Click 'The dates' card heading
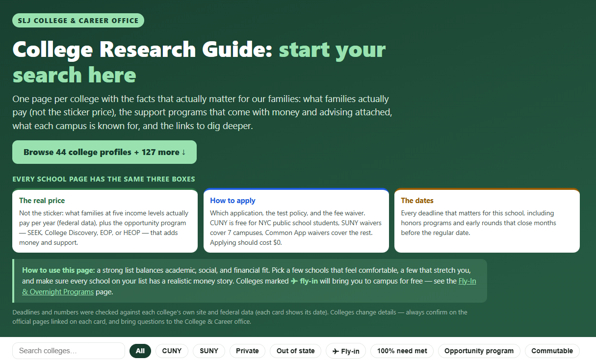The width and height of the screenshot is (596, 364). tap(417, 201)
